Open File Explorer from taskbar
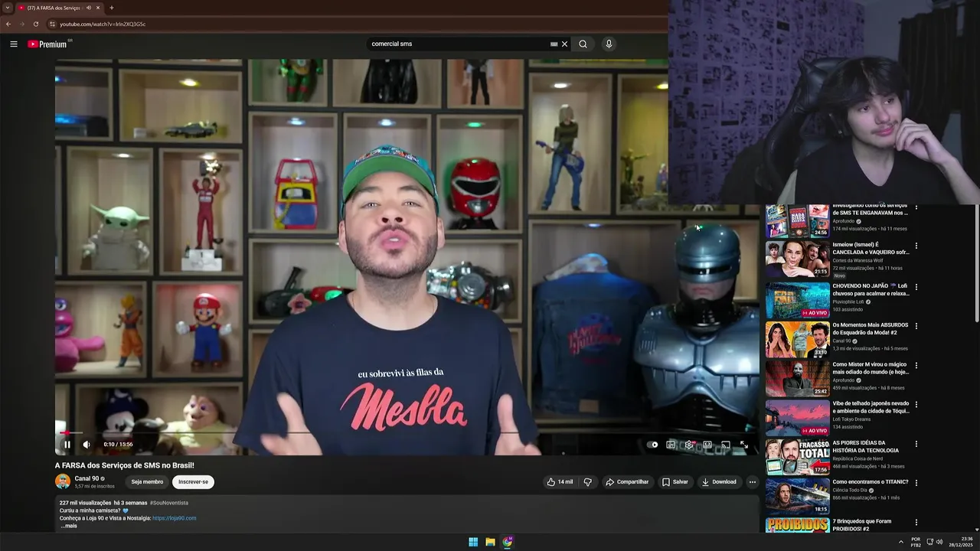Image resolution: width=980 pixels, height=551 pixels. point(490,542)
